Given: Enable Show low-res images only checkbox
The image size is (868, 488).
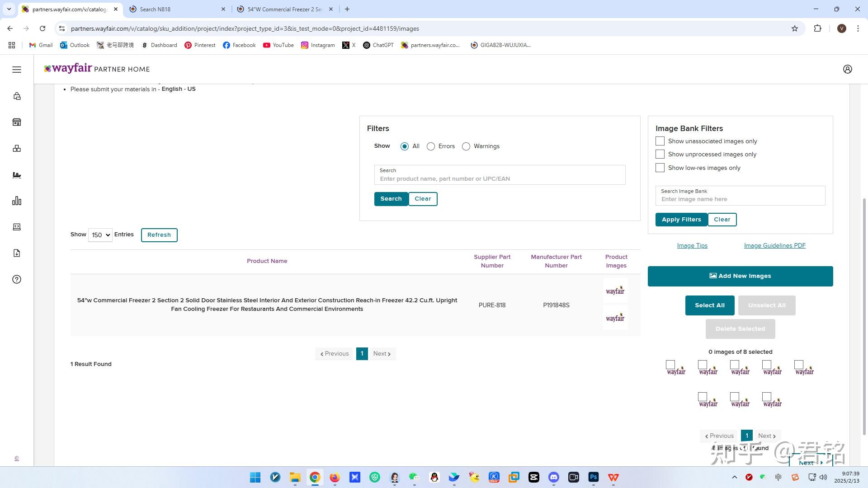Looking at the screenshot, I should tap(660, 168).
